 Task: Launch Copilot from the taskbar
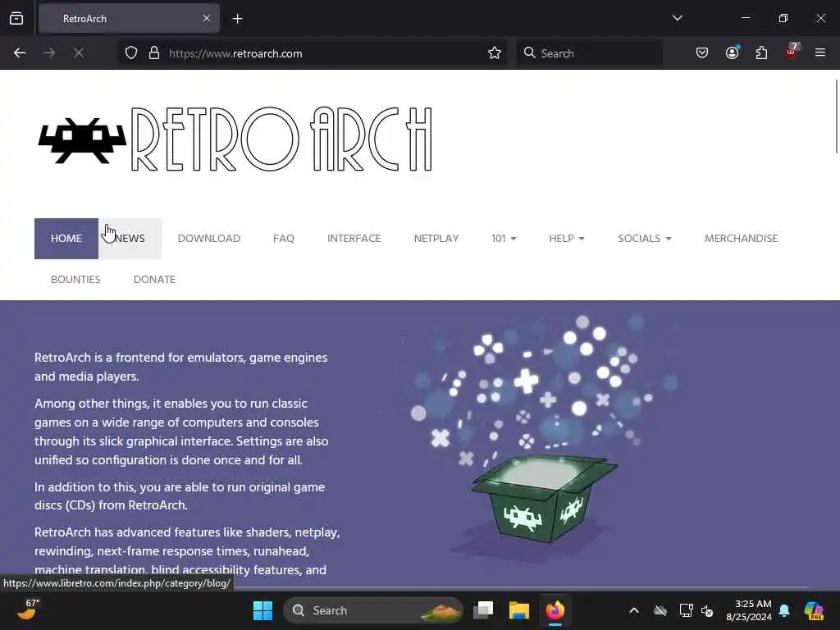coord(814,610)
